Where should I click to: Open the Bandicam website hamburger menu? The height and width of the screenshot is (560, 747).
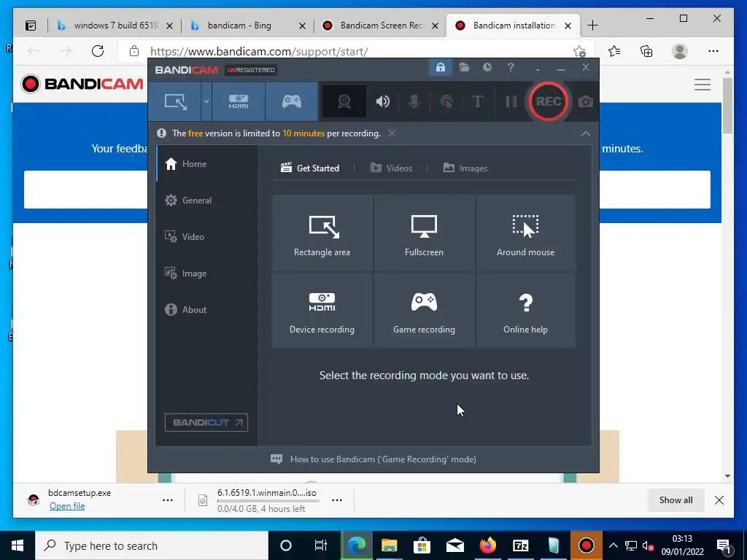coord(703,85)
